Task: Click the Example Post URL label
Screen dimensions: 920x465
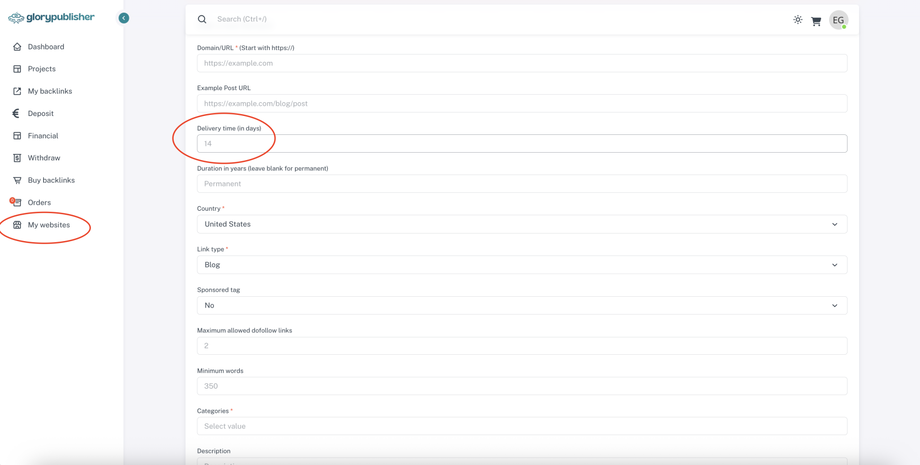Action: point(222,88)
